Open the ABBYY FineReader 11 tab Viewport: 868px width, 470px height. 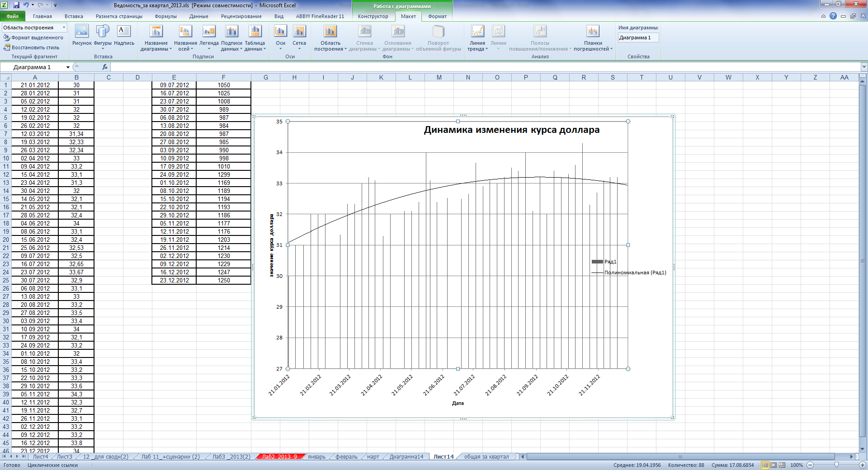320,16
